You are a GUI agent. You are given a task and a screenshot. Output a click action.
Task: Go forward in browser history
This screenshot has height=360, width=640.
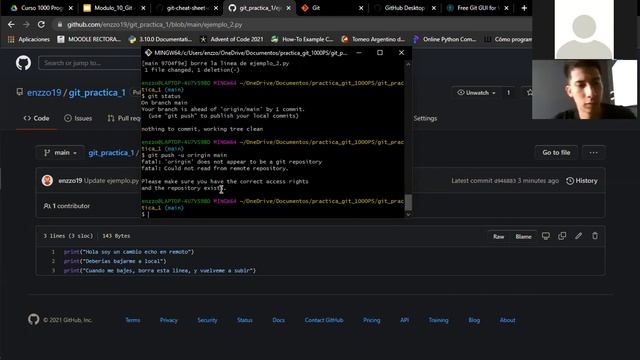[x=26, y=24]
